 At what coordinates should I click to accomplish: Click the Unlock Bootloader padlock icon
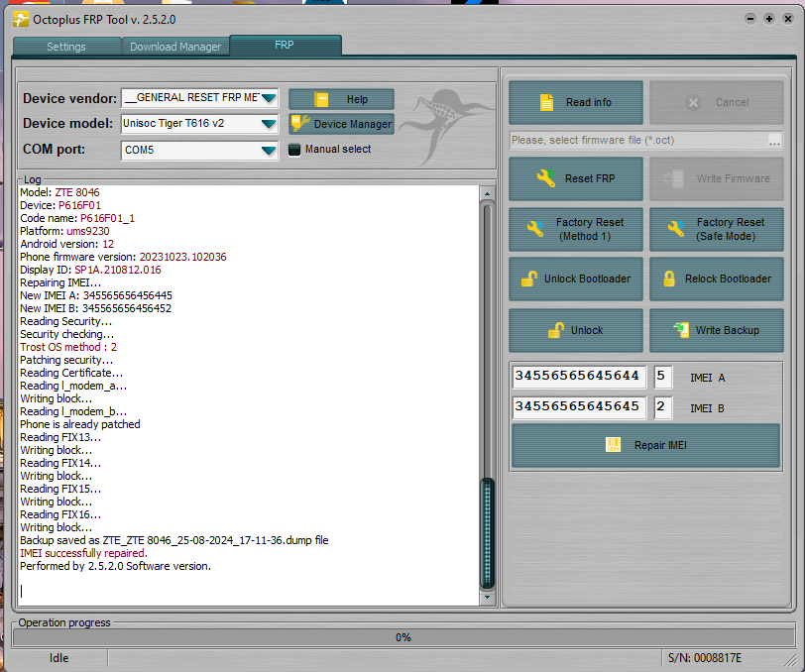(x=528, y=279)
